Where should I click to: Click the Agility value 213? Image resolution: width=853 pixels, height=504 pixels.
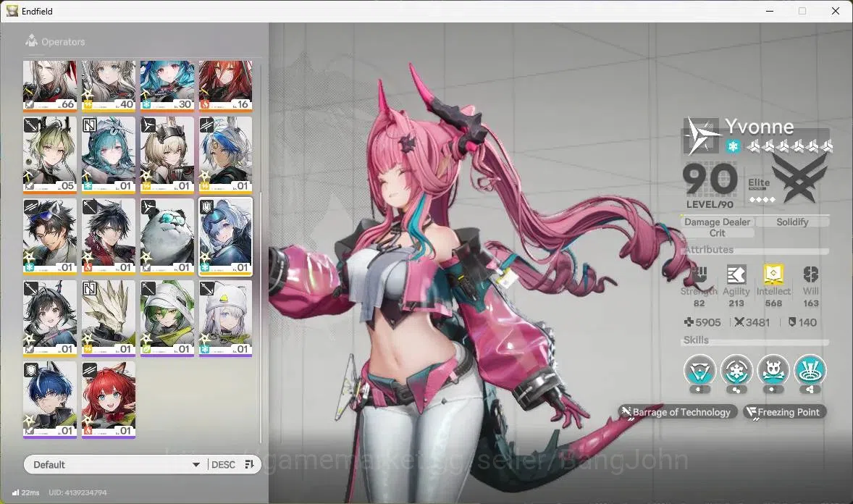coord(736,303)
